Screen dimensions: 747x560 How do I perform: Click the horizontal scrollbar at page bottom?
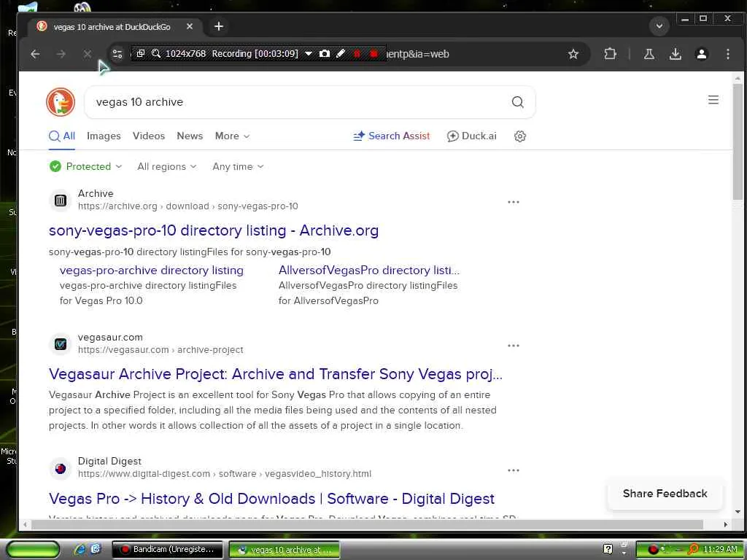click(367, 524)
